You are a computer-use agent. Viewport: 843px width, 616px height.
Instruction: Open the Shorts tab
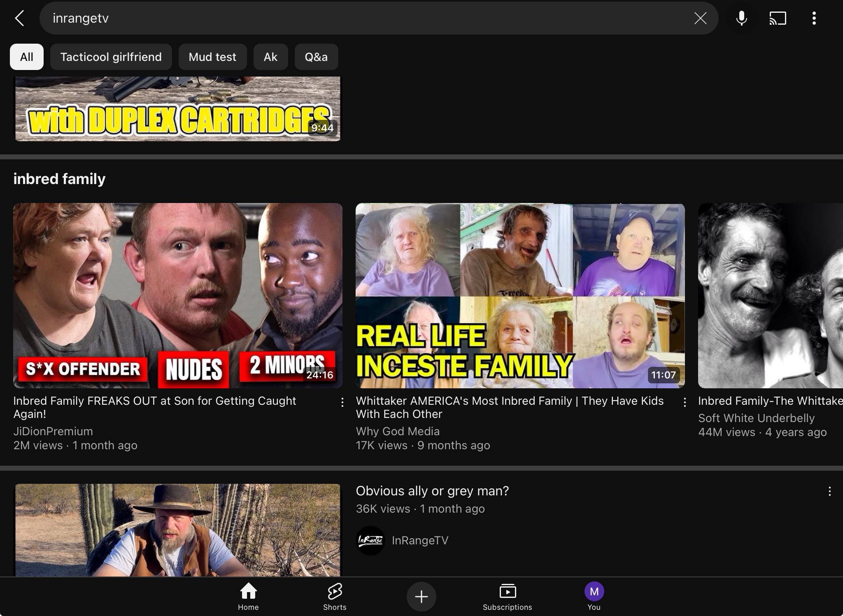[x=335, y=596]
